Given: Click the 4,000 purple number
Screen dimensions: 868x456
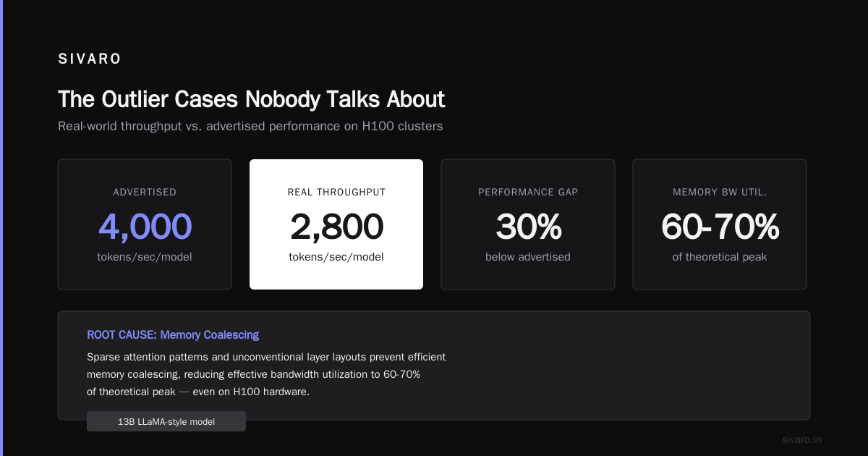Looking at the screenshot, I should click(145, 227).
